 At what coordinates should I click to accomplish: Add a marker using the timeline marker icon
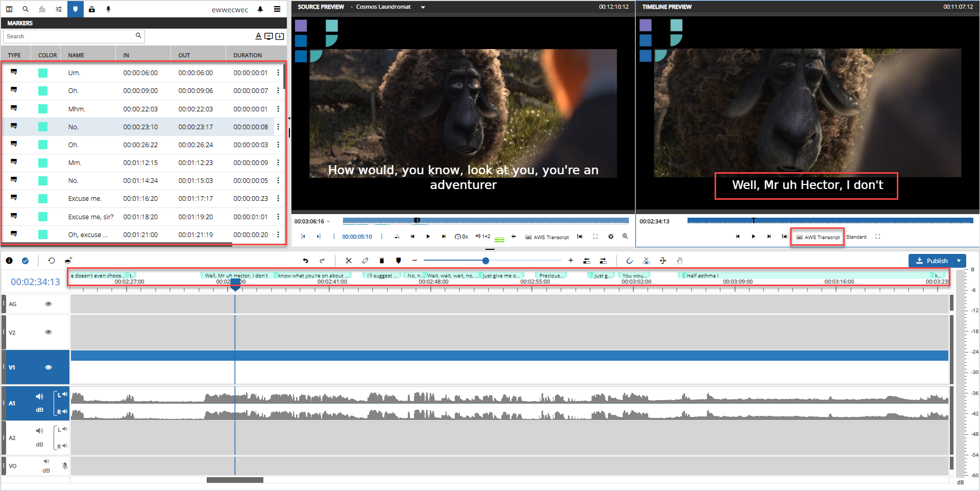(x=399, y=261)
